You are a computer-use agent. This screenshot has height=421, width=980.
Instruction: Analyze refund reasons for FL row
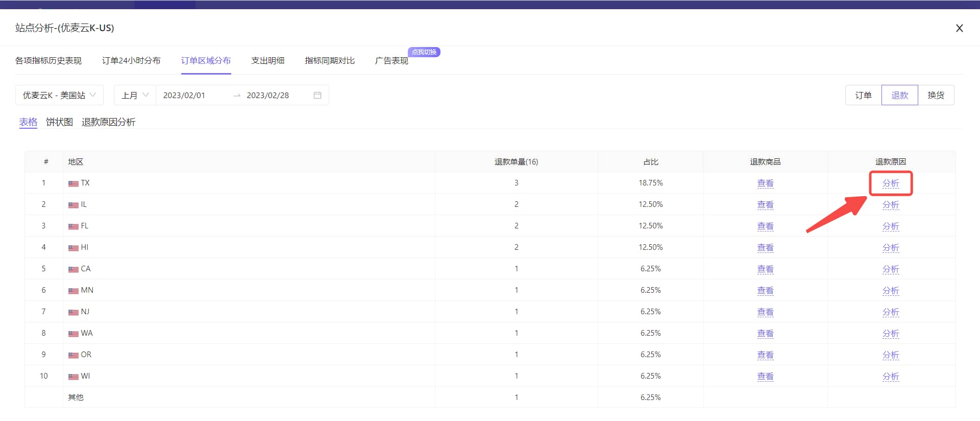coord(891,226)
